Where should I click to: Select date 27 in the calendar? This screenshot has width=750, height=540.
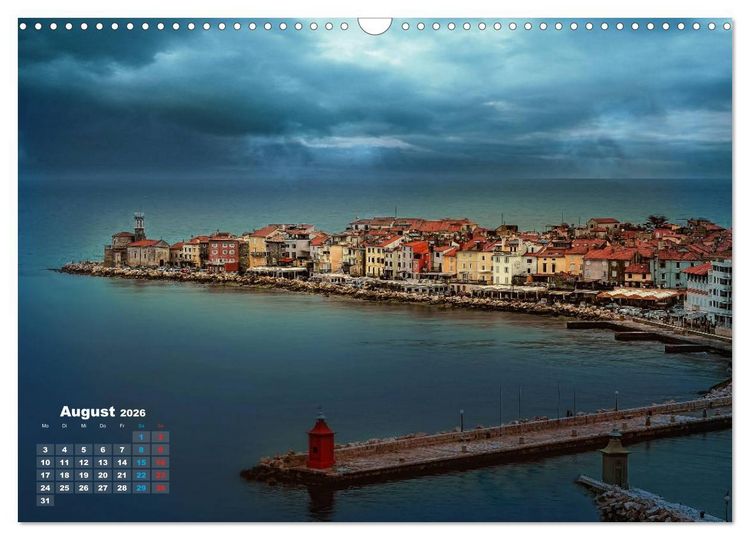click(x=103, y=488)
